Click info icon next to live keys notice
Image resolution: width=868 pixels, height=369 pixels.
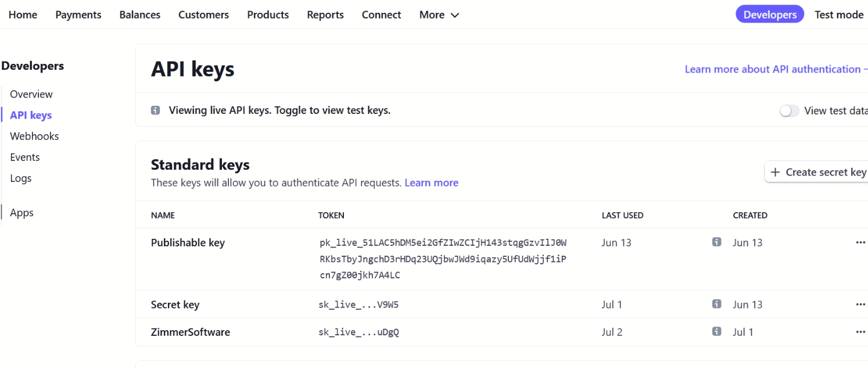[155, 110]
